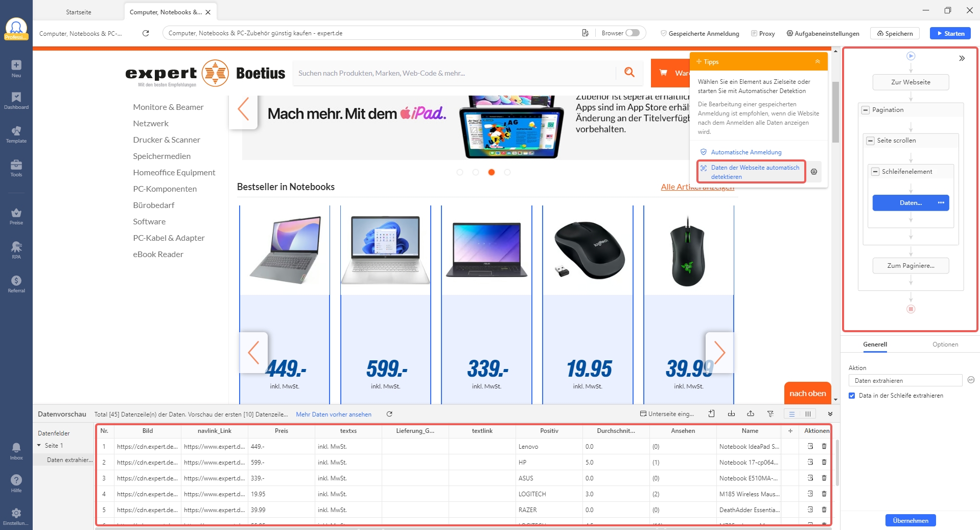Click the Speichern button
The height and width of the screenshot is (530, 980).
(x=895, y=33)
